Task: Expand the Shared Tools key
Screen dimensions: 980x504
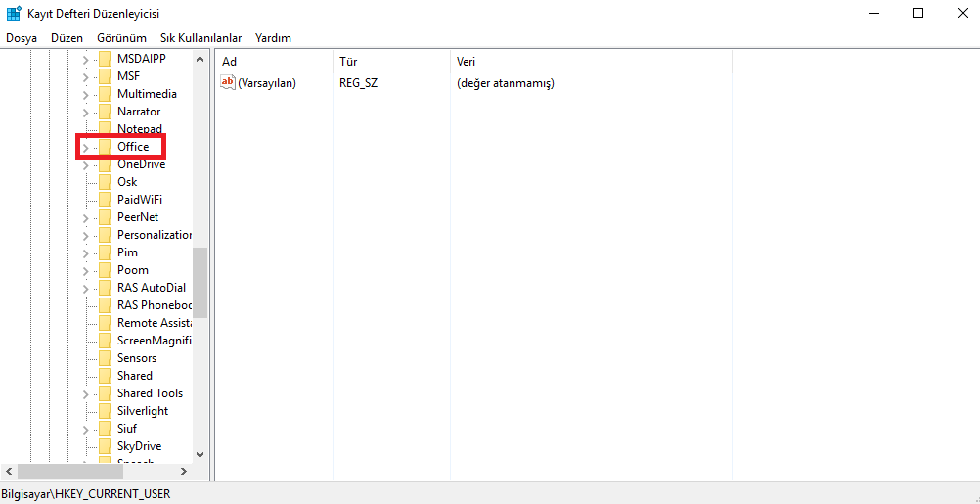Action: tap(85, 393)
